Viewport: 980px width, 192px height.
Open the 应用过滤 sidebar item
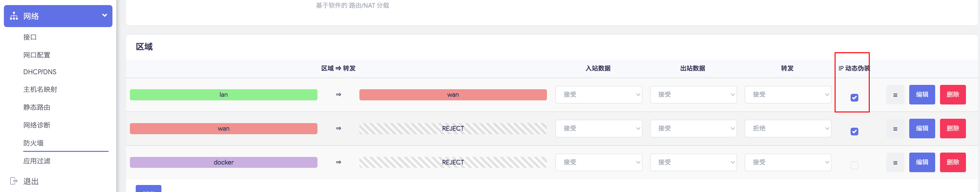[37, 161]
